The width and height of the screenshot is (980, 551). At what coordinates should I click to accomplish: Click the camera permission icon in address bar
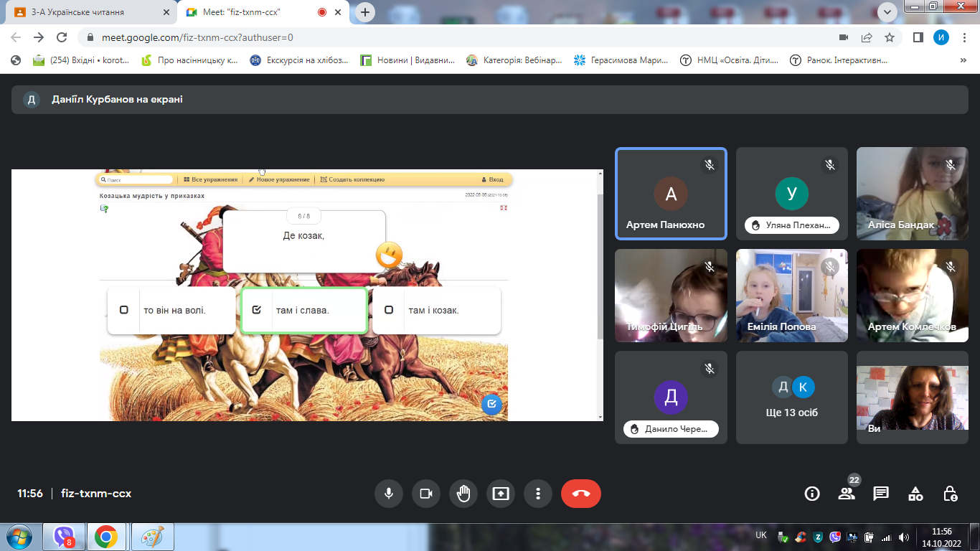pyautogui.click(x=844, y=37)
